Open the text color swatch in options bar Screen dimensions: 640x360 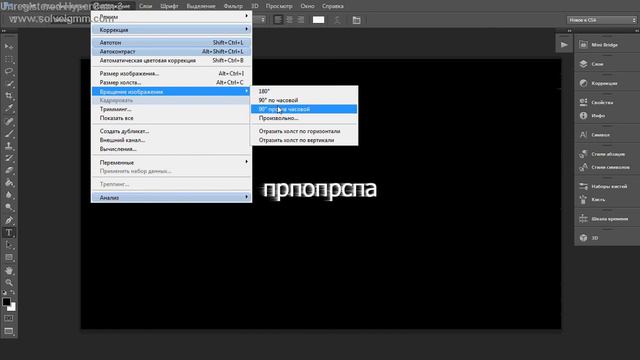coord(318,20)
